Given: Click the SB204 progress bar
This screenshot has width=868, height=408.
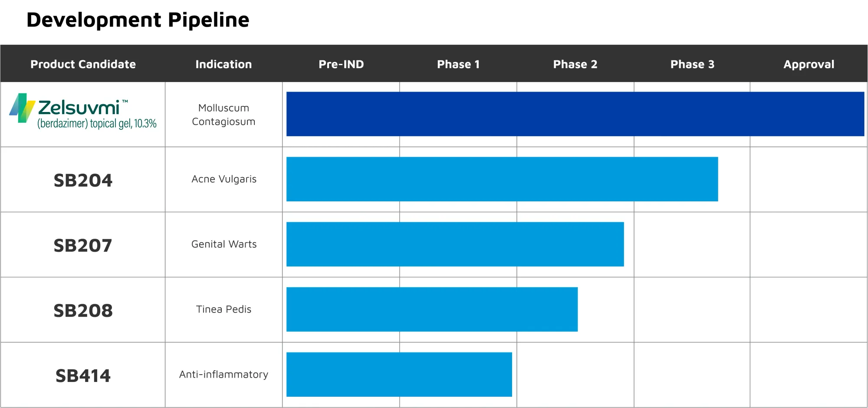Looking at the screenshot, I should [x=502, y=179].
